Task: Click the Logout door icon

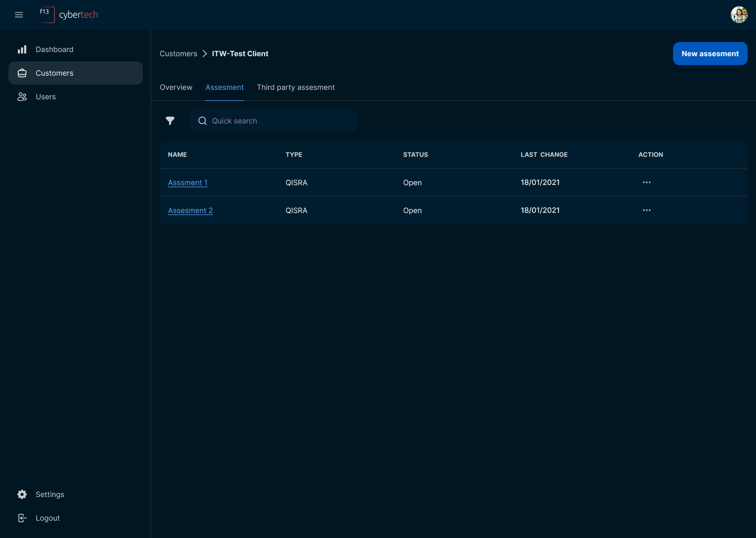Action: tap(22, 518)
